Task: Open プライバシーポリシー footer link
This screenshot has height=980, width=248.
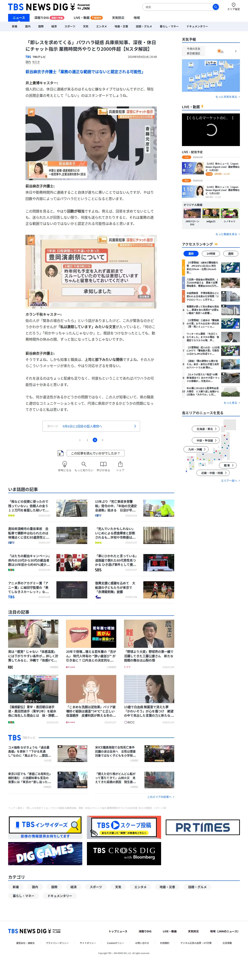Action: point(57,943)
